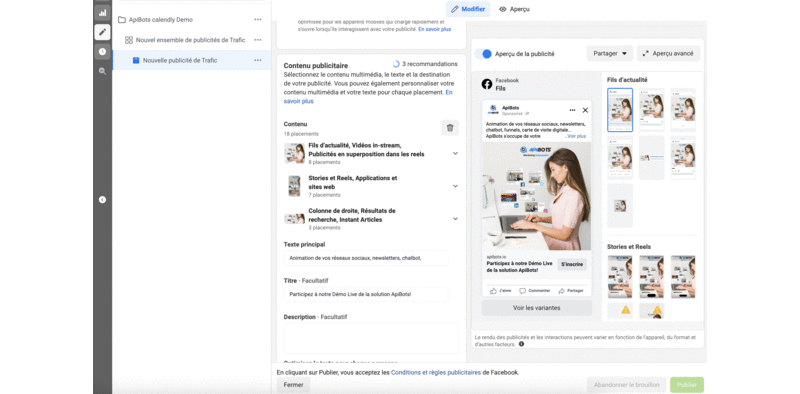Screen dimensions: 800x394
Task: Click Abandonner le brouillon button
Action: 627,385
